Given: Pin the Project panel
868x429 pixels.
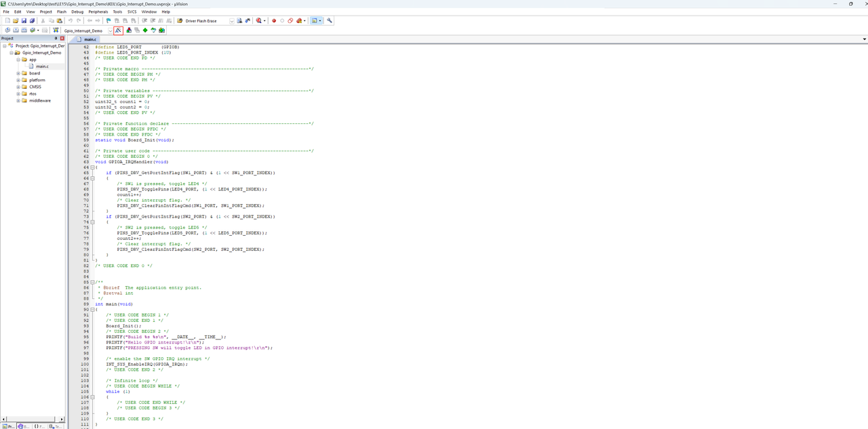Looking at the screenshot, I should click(56, 39).
